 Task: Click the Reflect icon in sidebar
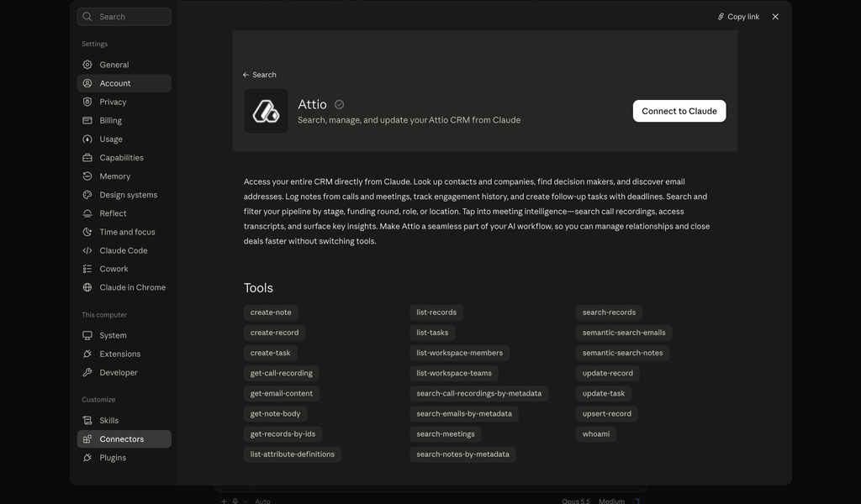pyautogui.click(x=87, y=213)
